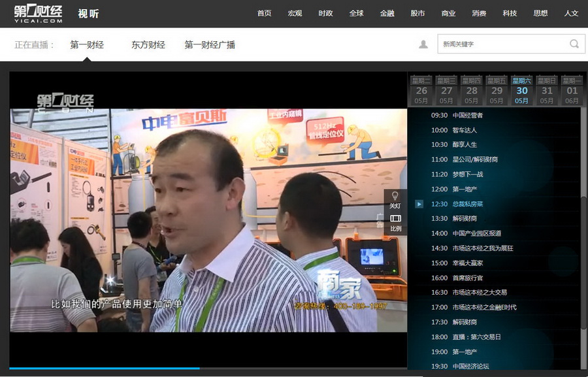Open the 股市 navigation item

pos(417,14)
